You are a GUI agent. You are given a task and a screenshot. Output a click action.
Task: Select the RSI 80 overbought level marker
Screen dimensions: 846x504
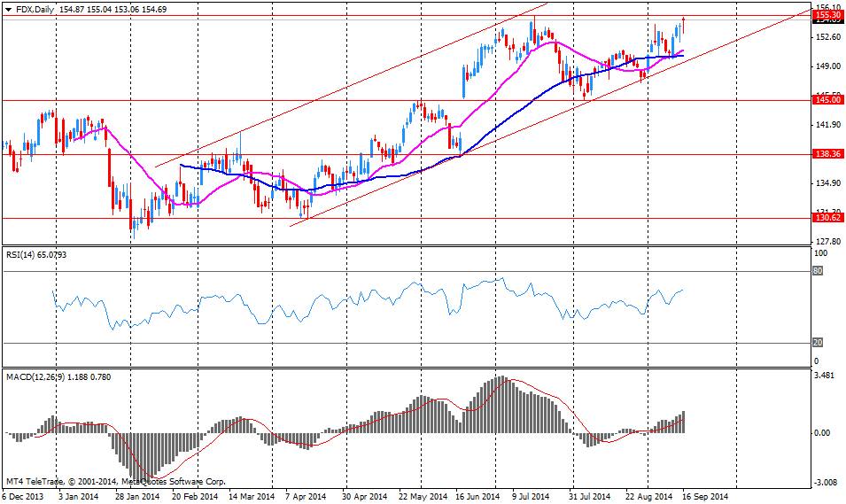click(818, 271)
